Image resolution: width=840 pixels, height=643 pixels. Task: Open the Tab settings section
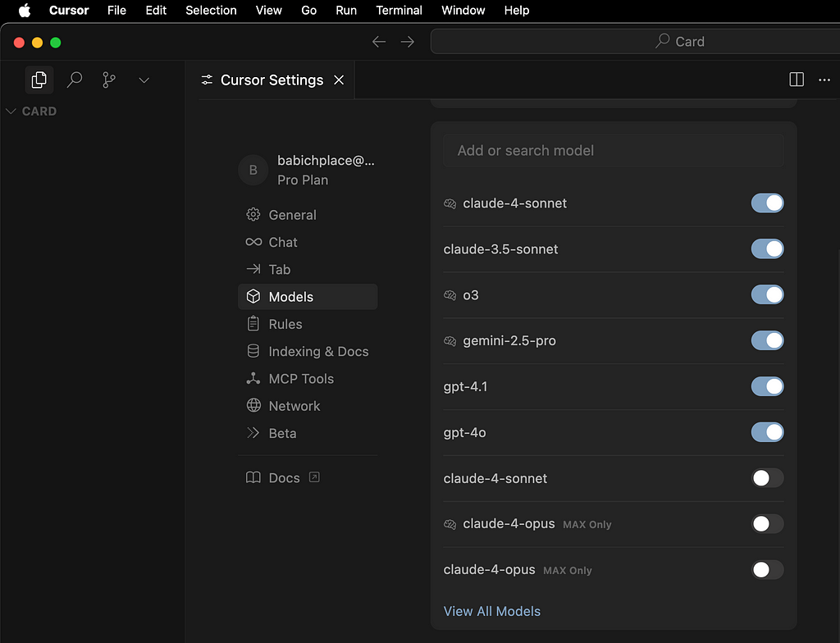tap(308, 270)
